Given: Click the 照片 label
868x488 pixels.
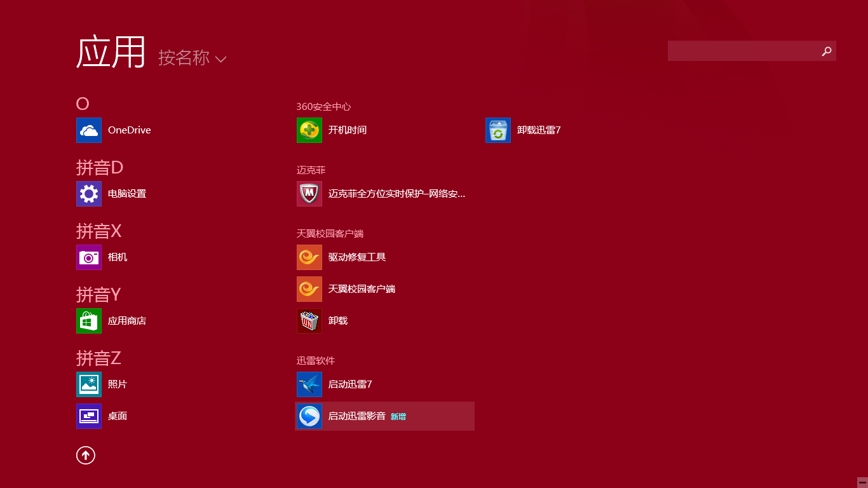Looking at the screenshot, I should click(x=118, y=384).
